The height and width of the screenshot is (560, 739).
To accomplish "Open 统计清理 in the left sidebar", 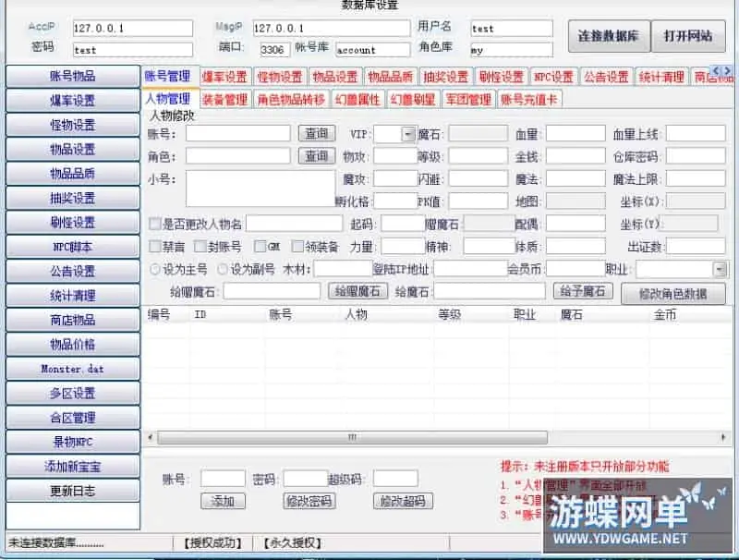I will [x=73, y=296].
